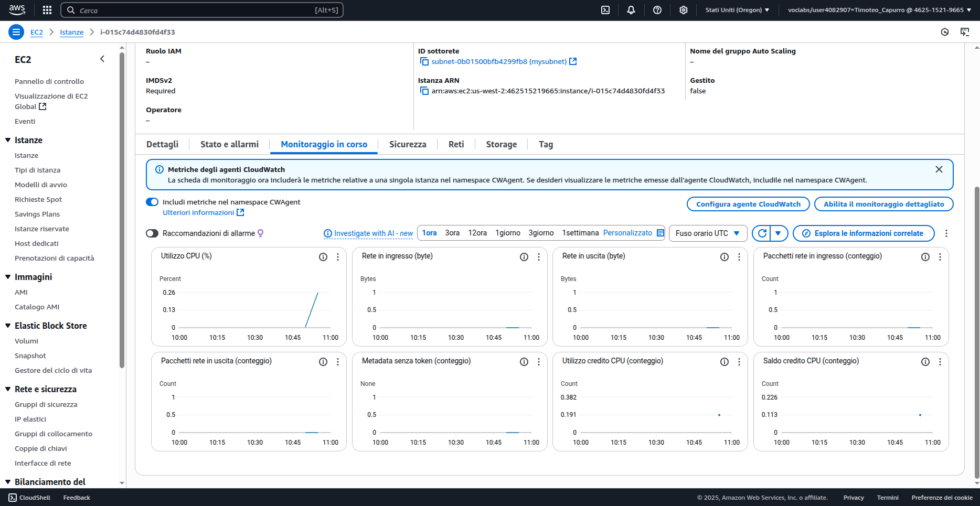
Task: Switch to the Storage tab
Action: pyautogui.click(x=501, y=144)
